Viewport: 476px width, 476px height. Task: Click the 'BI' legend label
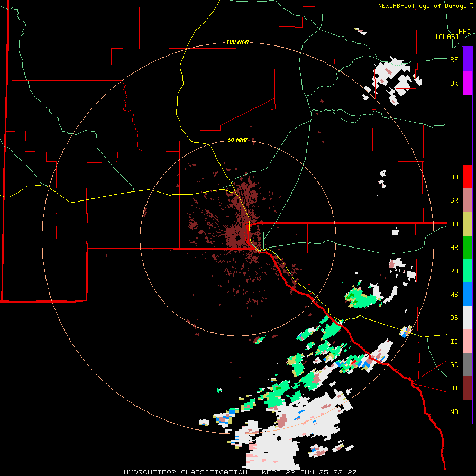pyautogui.click(x=454, y=388)
